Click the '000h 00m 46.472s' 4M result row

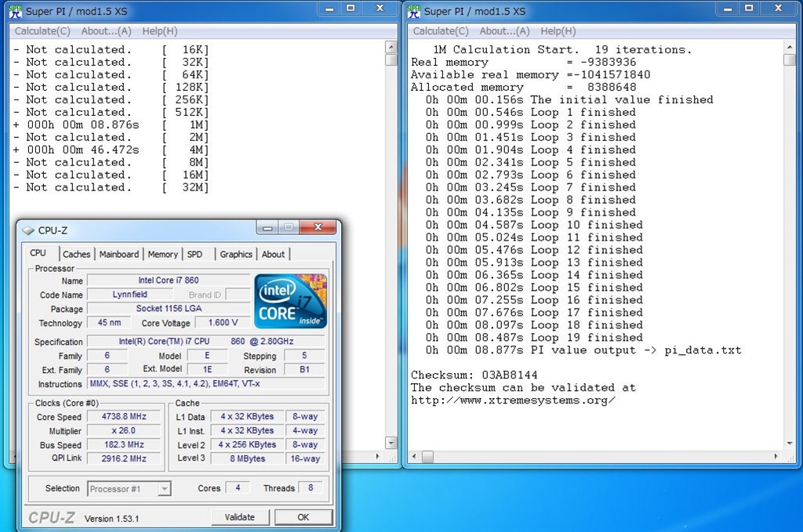click(111, 150)
